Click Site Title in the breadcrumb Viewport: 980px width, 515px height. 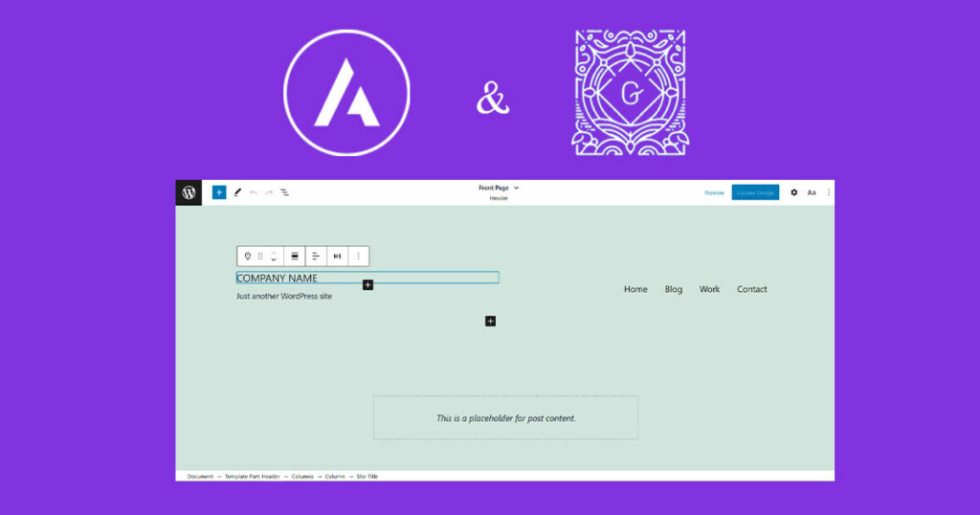(x=367, y=477)
